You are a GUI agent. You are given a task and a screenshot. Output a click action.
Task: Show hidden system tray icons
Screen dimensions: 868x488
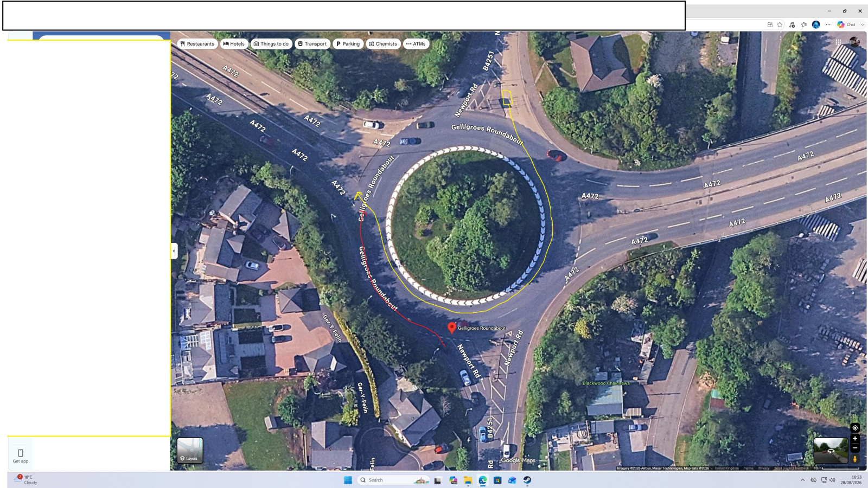pos(803,480)
